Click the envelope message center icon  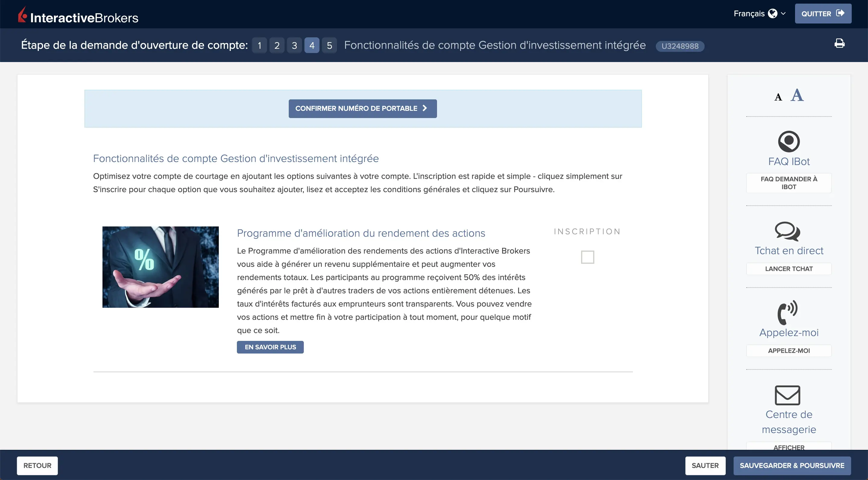(x=788, y=395)
